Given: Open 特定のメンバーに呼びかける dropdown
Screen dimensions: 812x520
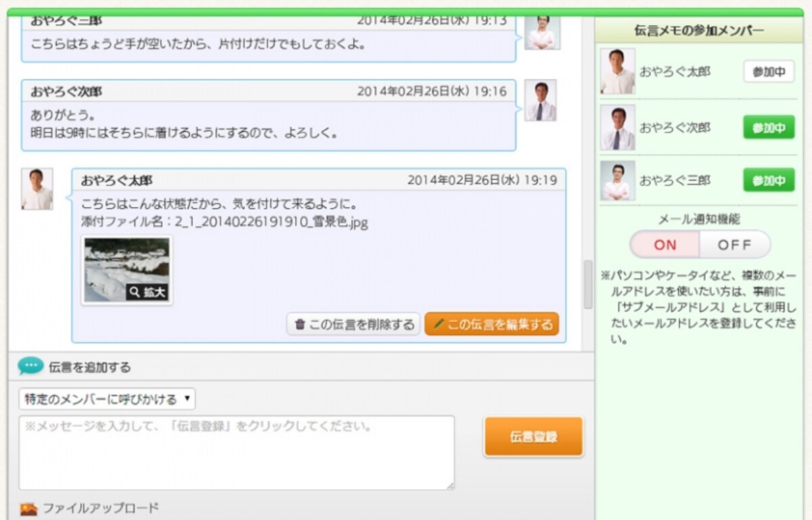Looking at the screenshot, I should [107, 399].
